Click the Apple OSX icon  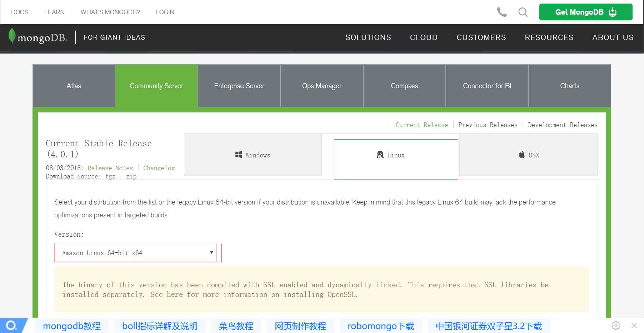[x=522, y=155]
